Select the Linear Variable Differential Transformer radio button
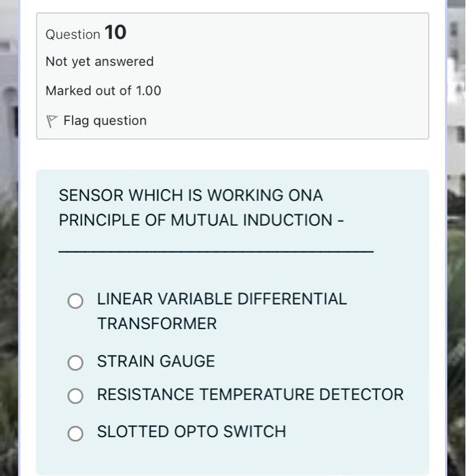Screen dimensions: 466x476 tap(75, 301)
